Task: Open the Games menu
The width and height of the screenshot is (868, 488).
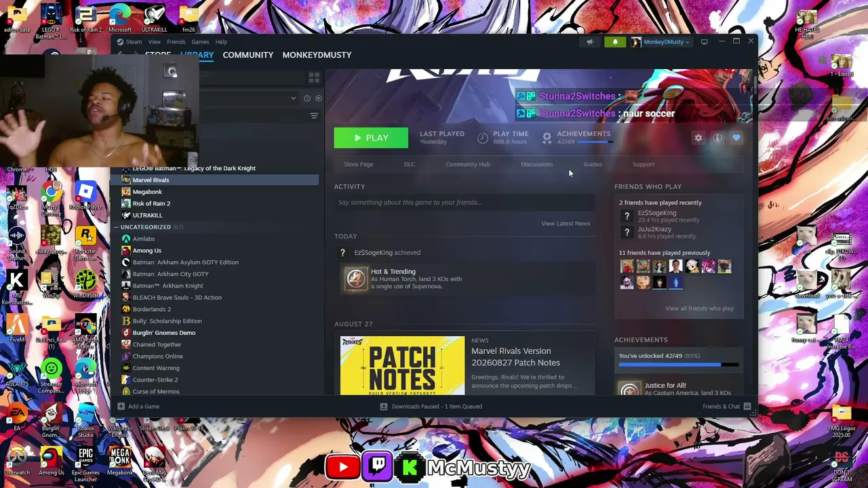Action: [200, 42]
